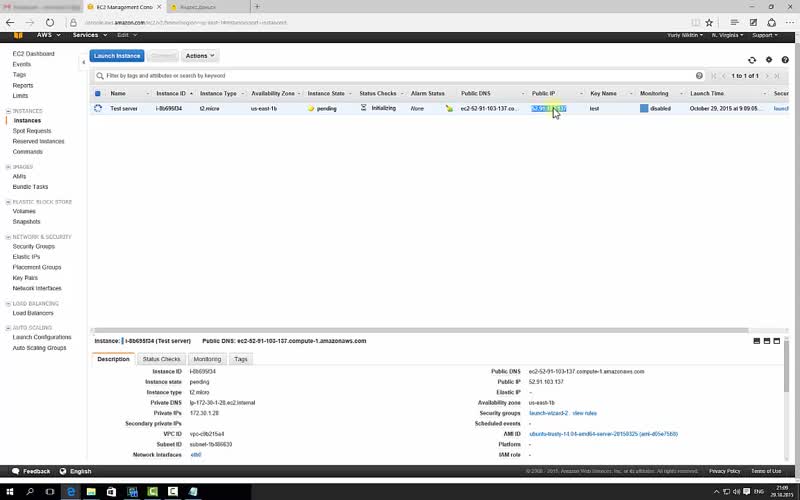Open the N. Virginia region dropdown
The width and height of the screenshot is (800, 500).
[727, 35]
